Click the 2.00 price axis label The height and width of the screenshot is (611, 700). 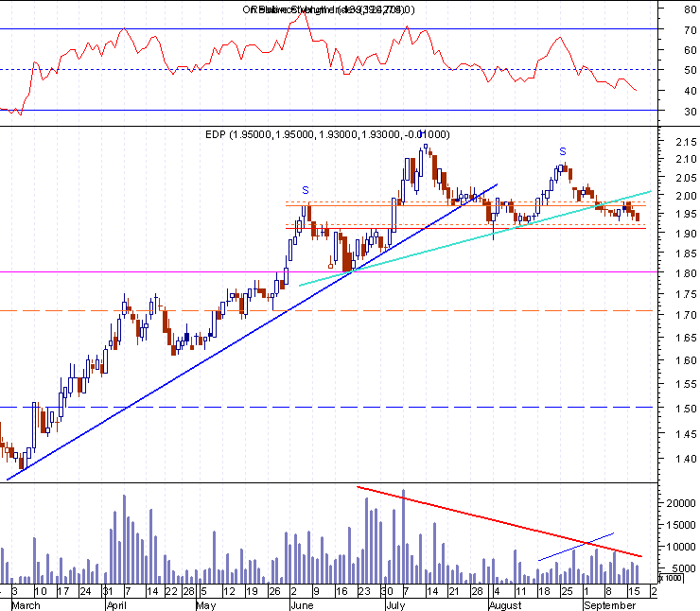coord(686,196)
